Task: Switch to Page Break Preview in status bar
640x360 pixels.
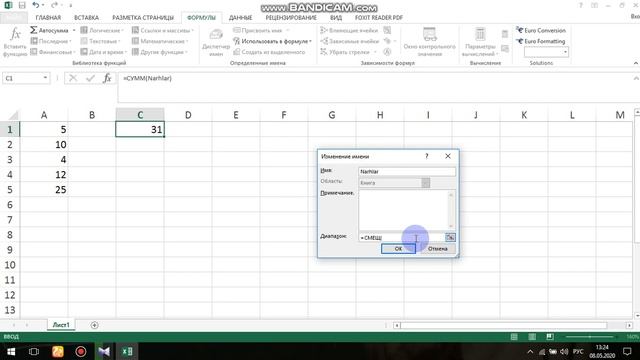Action: [550, 337]
